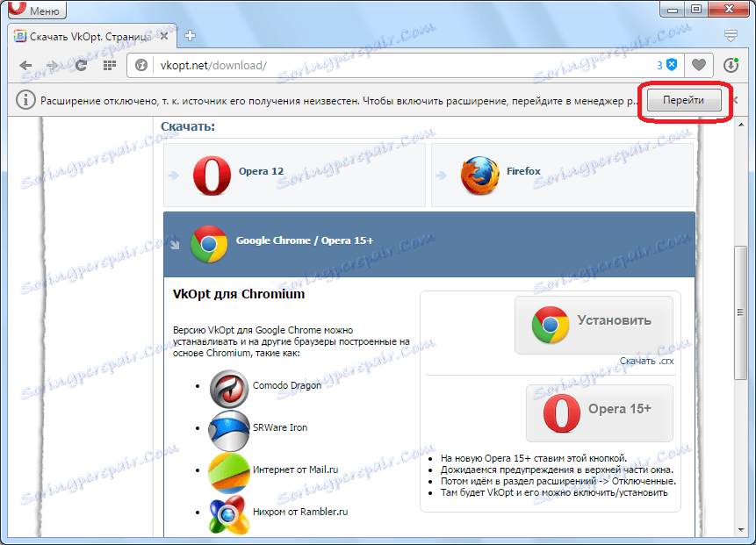The width and height of the screenshot is (756, 545).
Task: Open the downloads icon
Action: (x=731, y=65)
